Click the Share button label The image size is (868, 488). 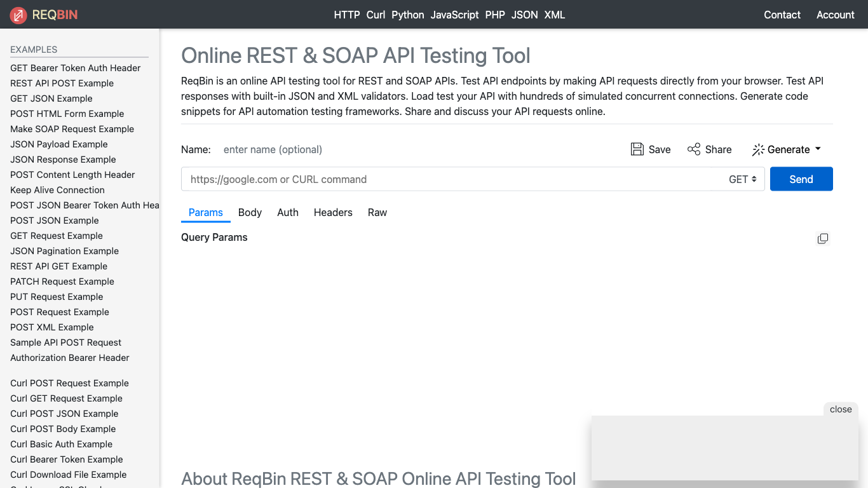point(719,149)
